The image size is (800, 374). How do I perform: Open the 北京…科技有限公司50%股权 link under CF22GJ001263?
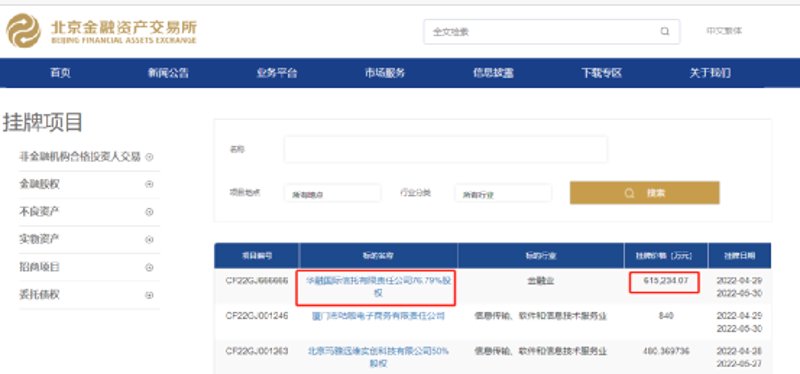coord(378,357)
